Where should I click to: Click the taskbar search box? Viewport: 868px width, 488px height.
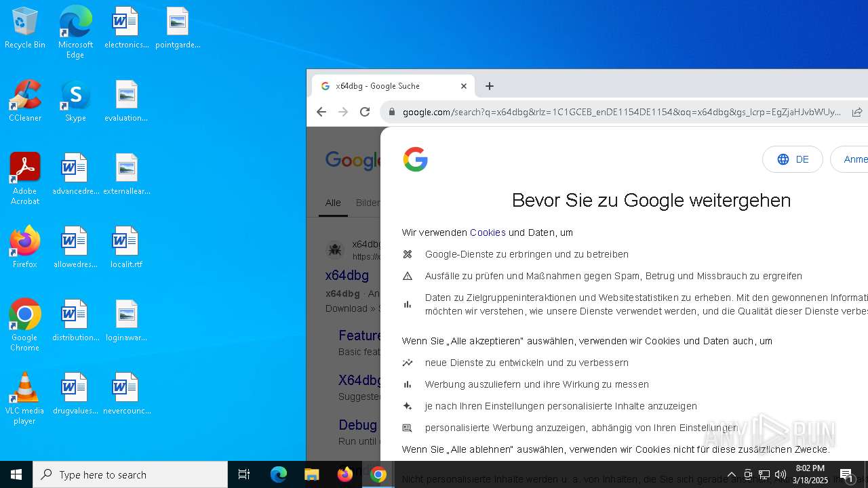[130, 474]
